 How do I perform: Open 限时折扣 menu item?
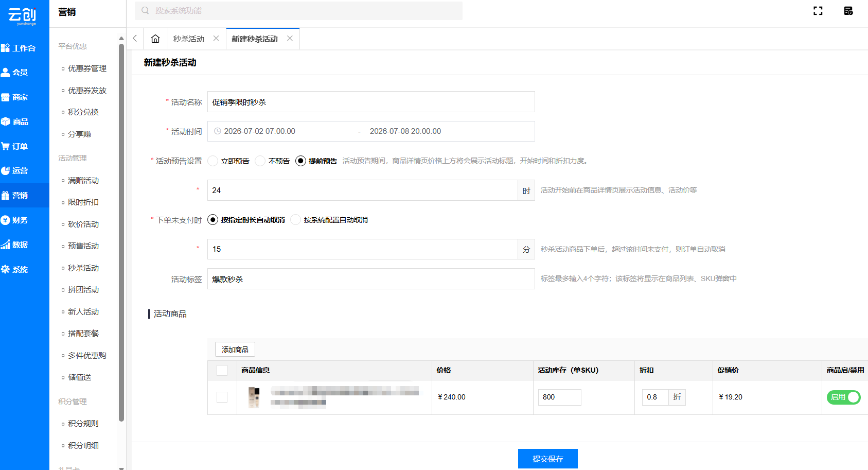point(83,202)
